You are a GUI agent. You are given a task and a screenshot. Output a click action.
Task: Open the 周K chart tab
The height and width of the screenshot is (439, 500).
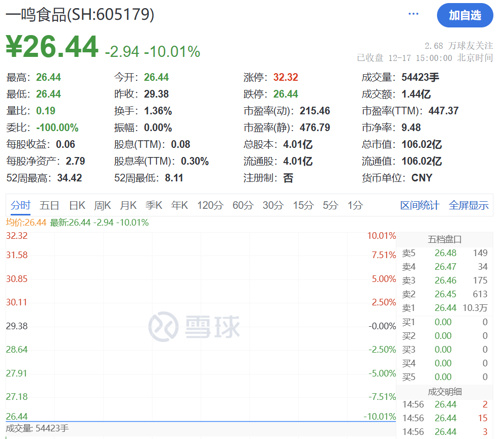[102, 205]
